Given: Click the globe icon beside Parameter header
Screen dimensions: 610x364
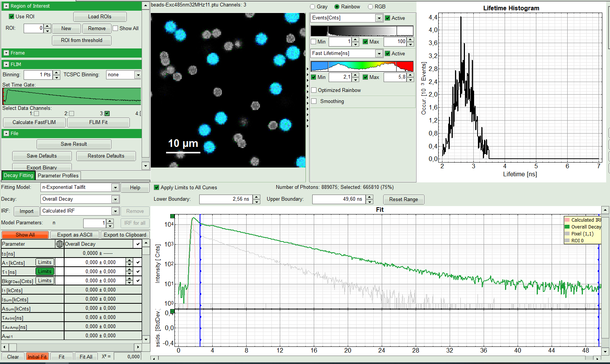Looking at the screenshot, I should tap(60, 244).
